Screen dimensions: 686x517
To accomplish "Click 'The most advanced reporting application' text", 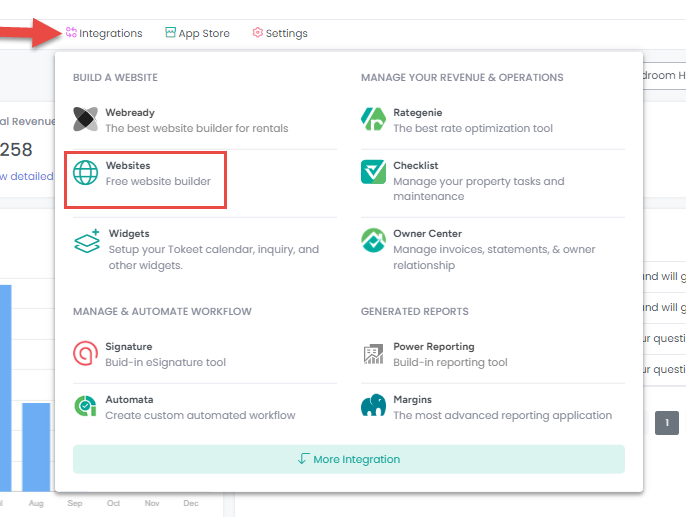I will click(503, 415).
